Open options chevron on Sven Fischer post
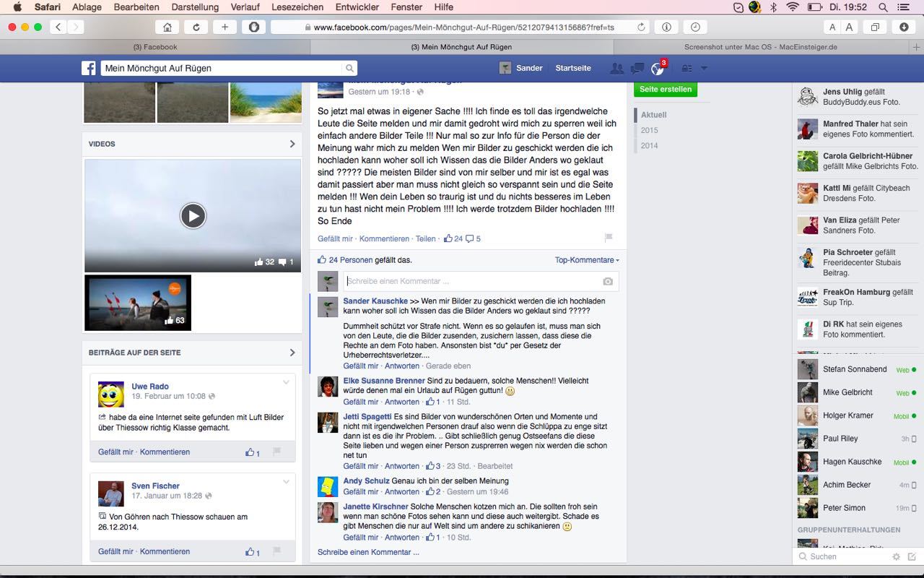This screenshot has width=924, height=578. click(x=286, y=482)
